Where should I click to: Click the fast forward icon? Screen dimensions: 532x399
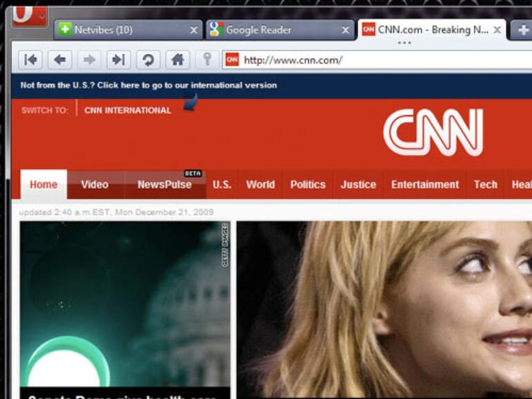pyautogui.click(x=118, y=60)
